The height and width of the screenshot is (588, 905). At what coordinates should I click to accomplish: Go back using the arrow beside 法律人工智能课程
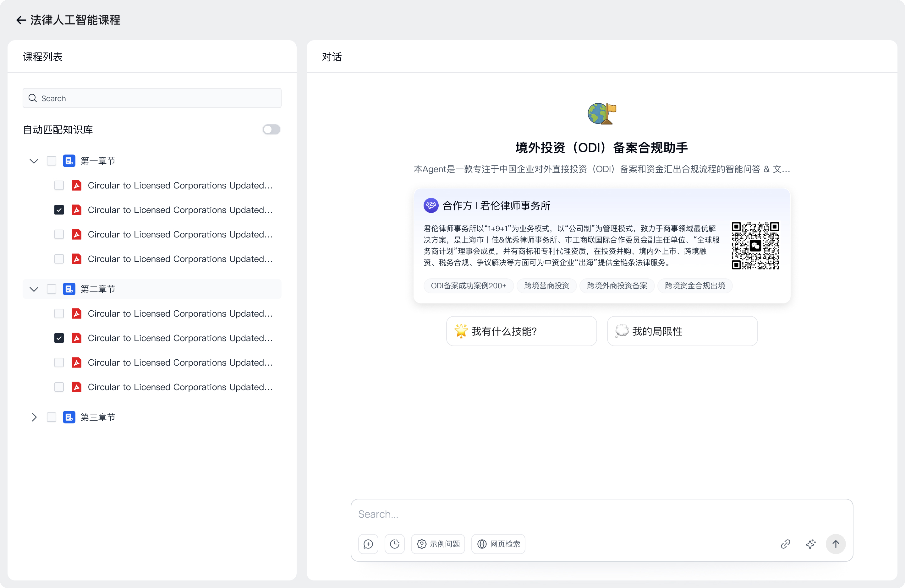click(x=21, y=20)
